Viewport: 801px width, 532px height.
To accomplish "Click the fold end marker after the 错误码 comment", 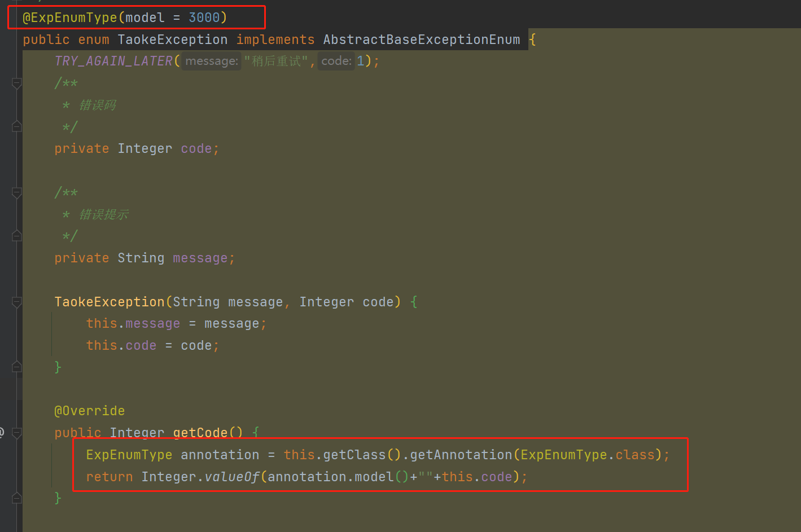I will pyautogui.click(x=17, y=126).
